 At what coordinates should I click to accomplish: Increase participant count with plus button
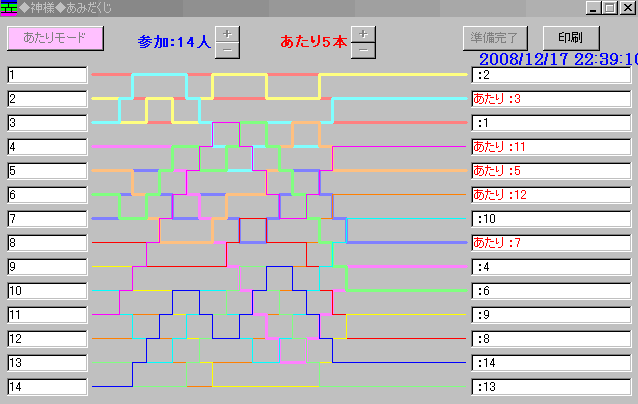(x=227, y=34)
